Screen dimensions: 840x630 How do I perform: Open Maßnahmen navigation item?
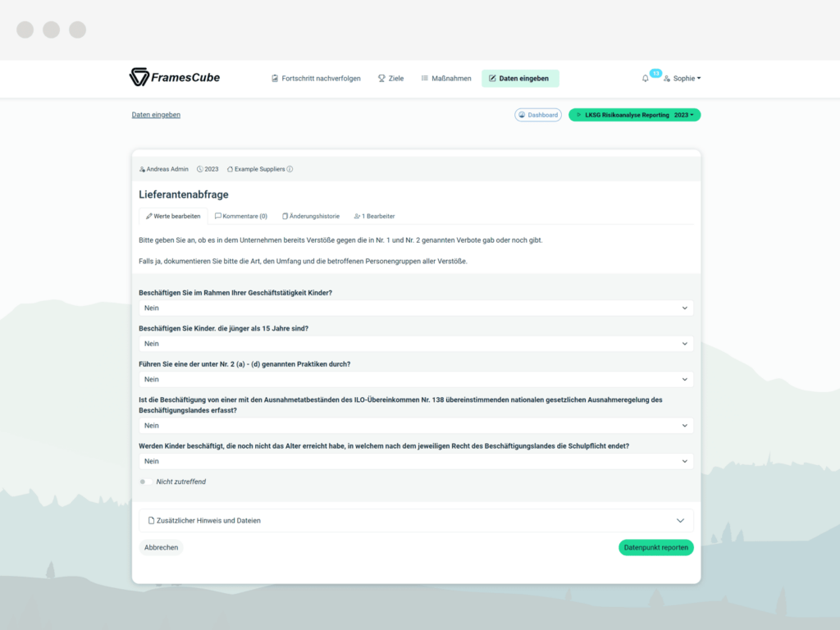[446, 78]
